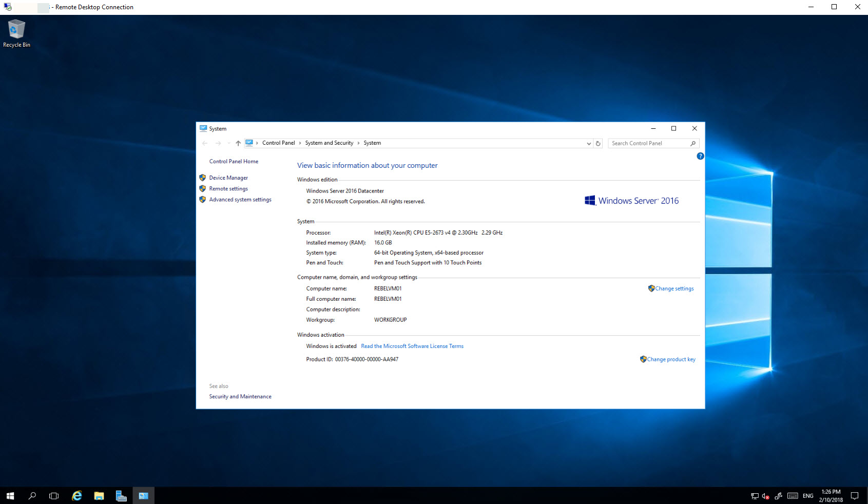Click the computer icon in address bar
This screenshot has width=868, height=504.
pyautogui.click(x=249, y=143)
